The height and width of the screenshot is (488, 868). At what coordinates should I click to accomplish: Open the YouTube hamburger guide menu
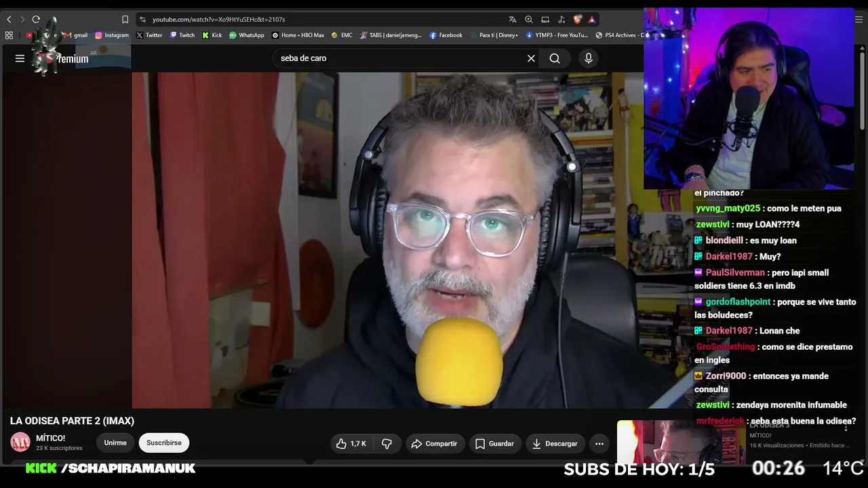click(20, 58)
